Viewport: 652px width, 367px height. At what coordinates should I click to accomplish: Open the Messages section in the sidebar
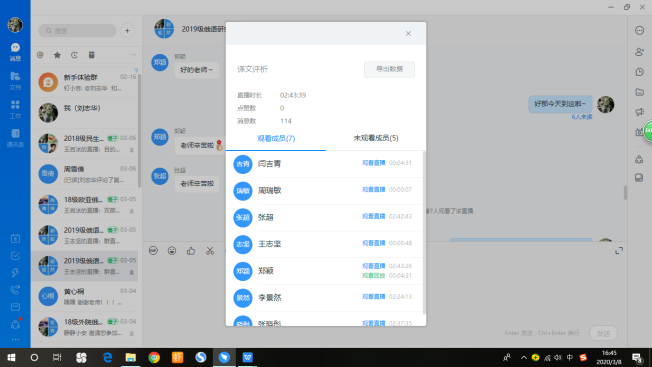[x=15, y=52]
